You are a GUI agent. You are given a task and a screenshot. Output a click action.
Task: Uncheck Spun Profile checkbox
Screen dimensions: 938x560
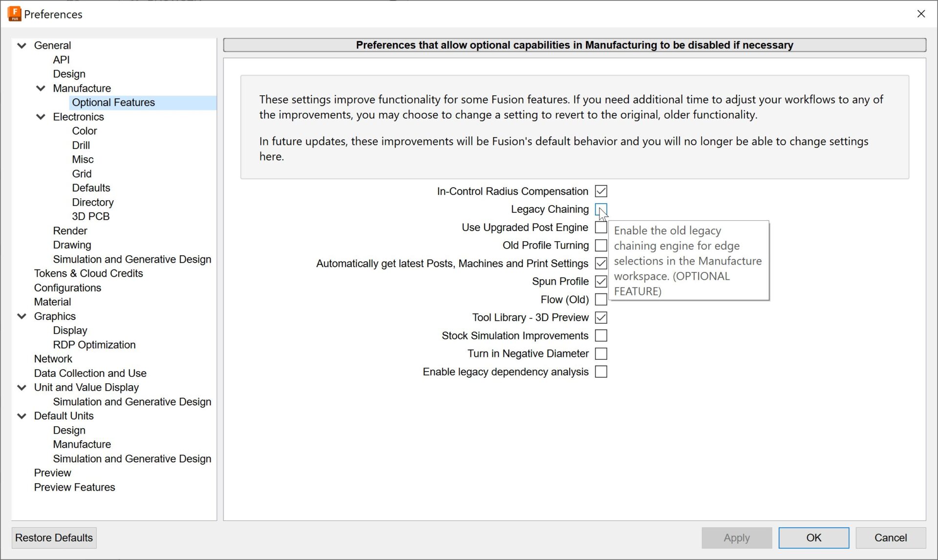(601, 282)
